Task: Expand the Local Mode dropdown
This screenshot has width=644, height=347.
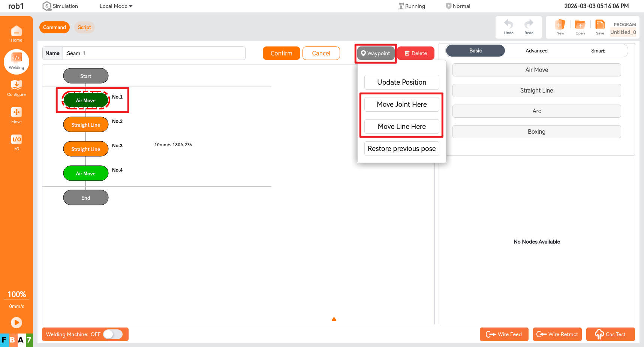Action: click(116, 6)
